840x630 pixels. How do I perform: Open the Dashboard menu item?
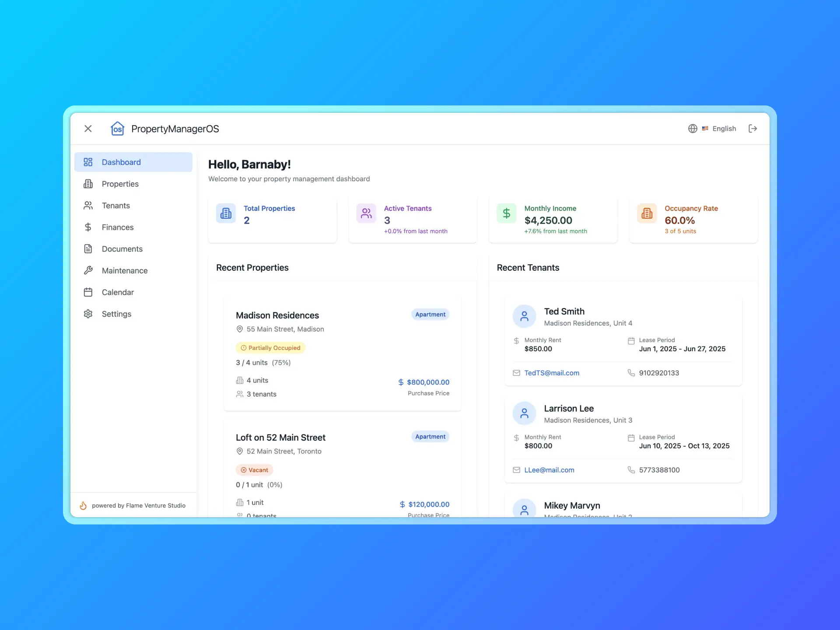[x=133, y=162]
